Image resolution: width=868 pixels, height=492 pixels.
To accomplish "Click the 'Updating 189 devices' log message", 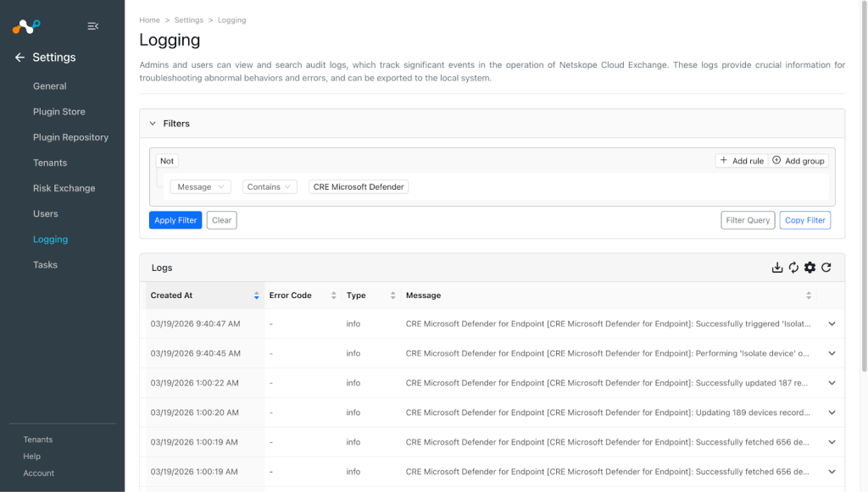I will coord(608,413).
